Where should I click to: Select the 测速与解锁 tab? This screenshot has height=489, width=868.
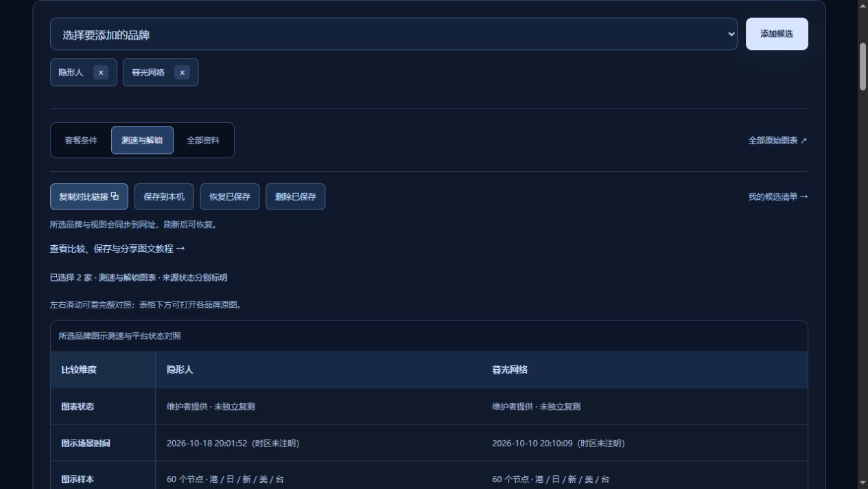coord(142,141)
